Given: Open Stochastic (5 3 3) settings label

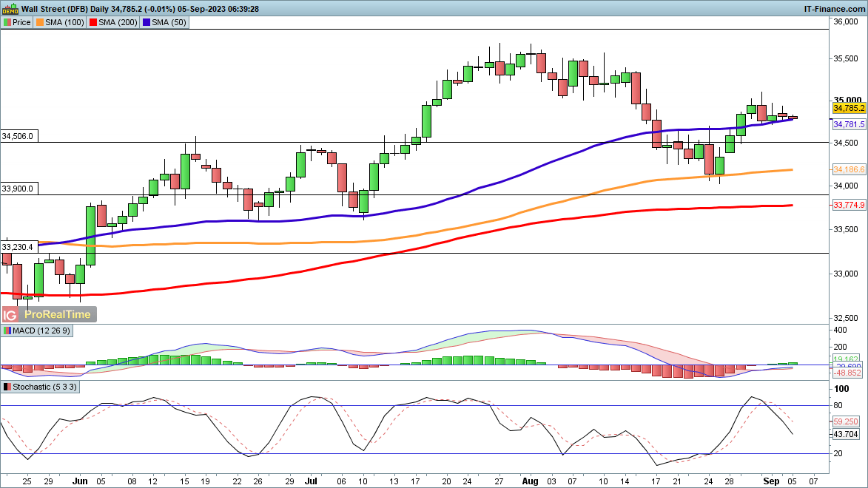Looking at the screenshot, I should pyautogui.click(x=44, y=387).
